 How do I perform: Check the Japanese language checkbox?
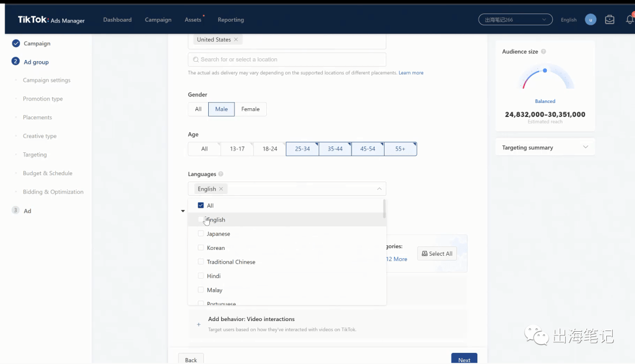pos(200,233)
